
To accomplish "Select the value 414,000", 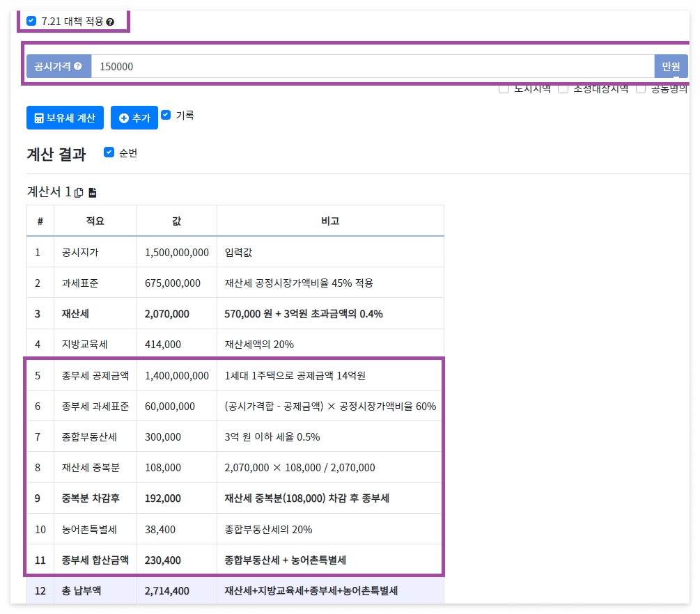I will tap(163, 345).
